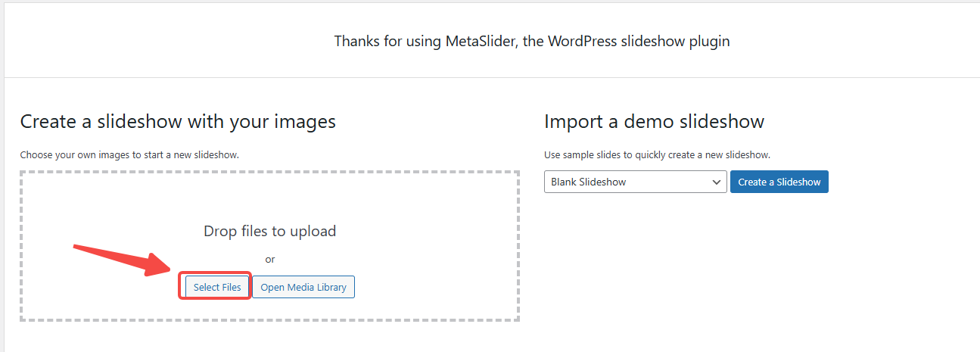Click the "Create a slideshow with your images" heading
The width and height of the screenshot is (980, 352).
click(178, 121)
